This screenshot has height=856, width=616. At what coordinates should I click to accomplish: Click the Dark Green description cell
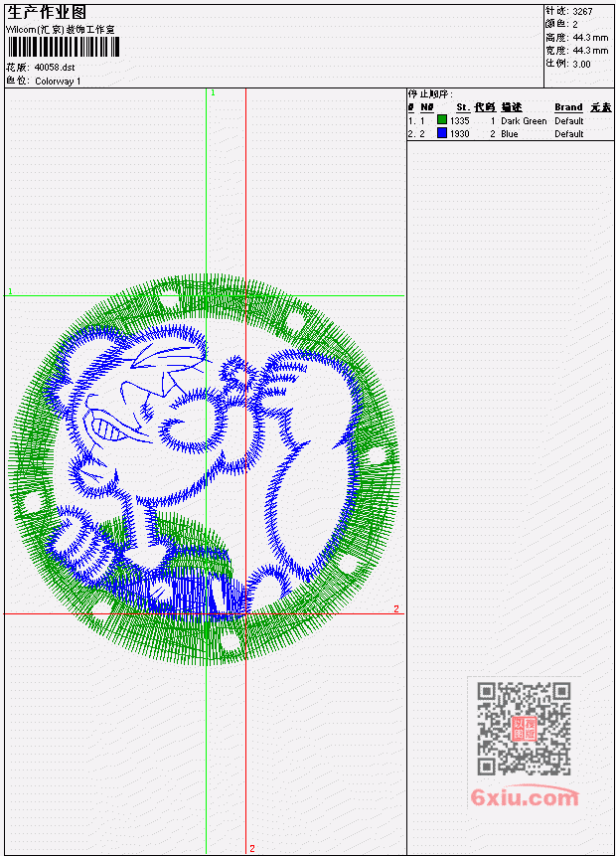(x=524, y=120)
